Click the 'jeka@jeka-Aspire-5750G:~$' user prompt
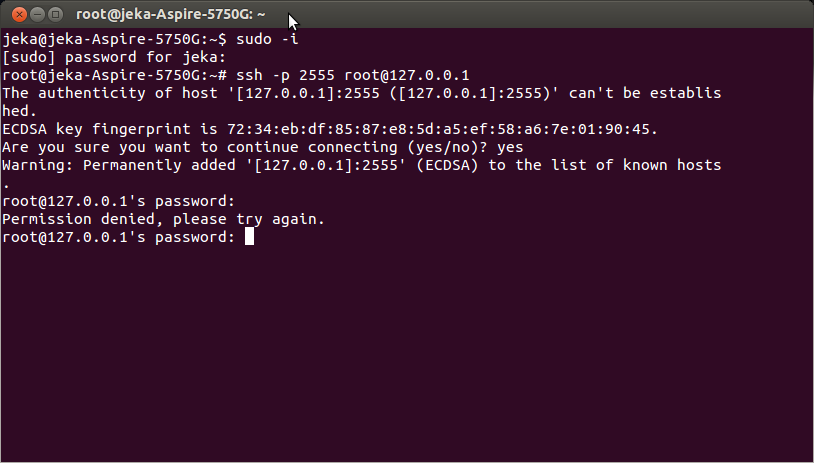 click(x=114, y=39)
